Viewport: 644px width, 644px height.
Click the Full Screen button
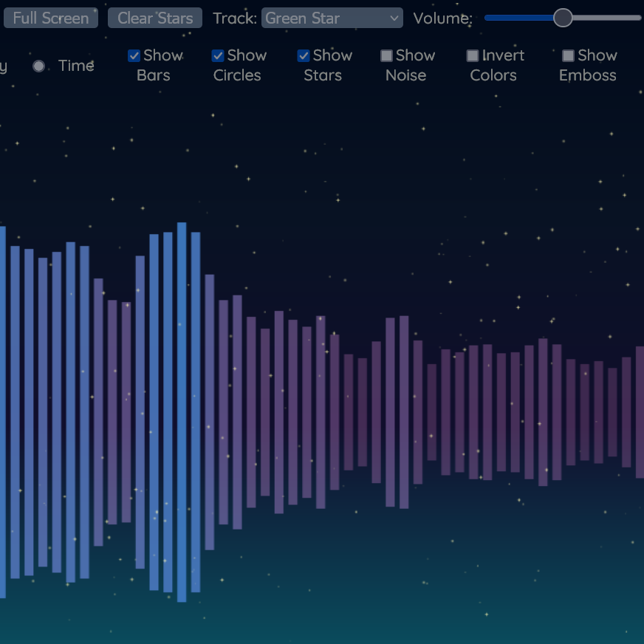click(x=50, y=18)
